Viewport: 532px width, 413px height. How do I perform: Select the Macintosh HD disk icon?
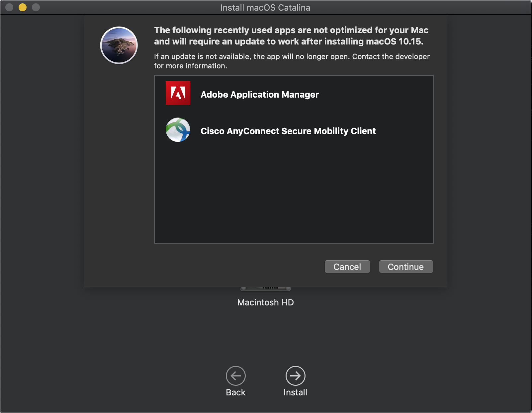point(265,289)
